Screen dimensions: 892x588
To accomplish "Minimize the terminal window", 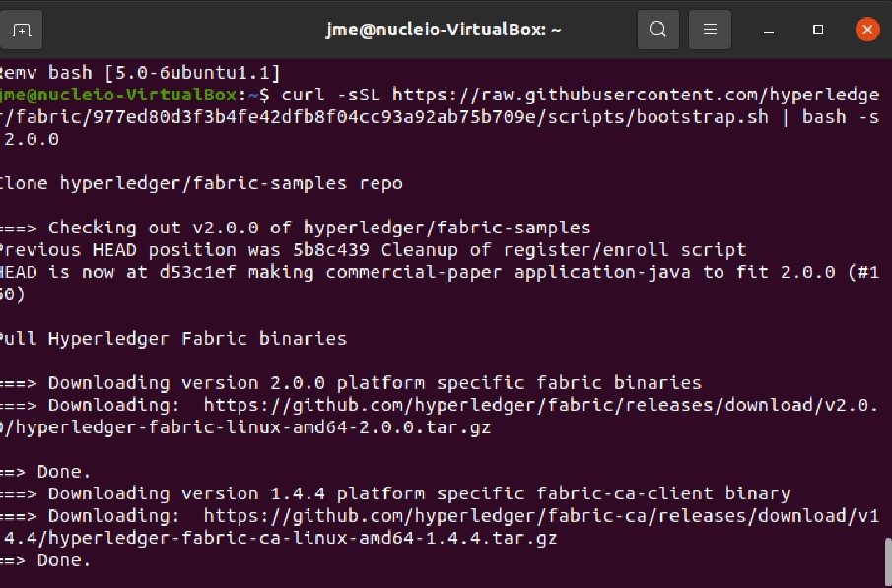I will click(x=769, y=31).
